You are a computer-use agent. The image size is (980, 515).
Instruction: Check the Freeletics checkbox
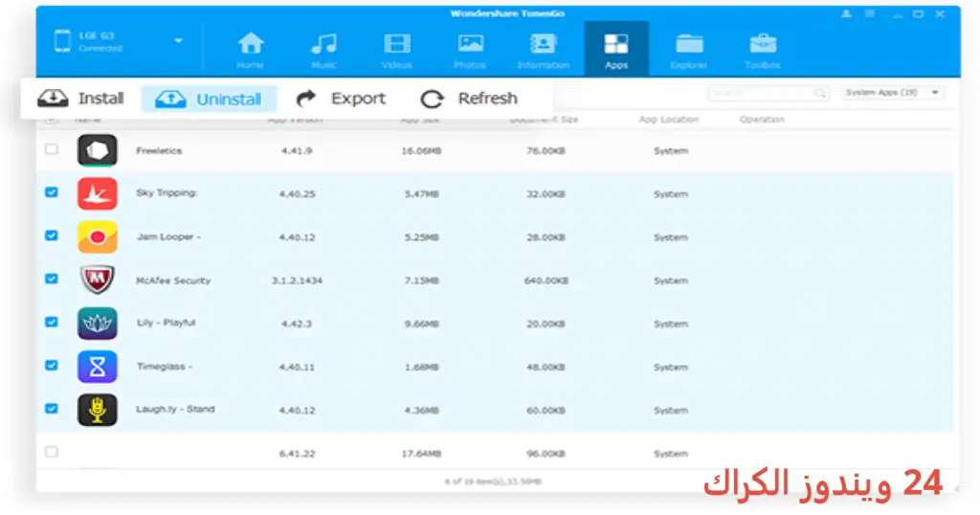[x=52, y=148]
